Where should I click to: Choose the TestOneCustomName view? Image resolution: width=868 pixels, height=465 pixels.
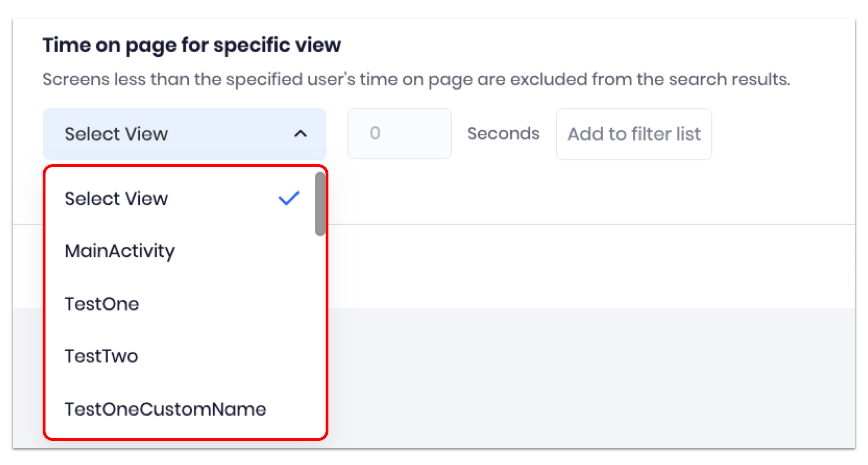point(165,409)
